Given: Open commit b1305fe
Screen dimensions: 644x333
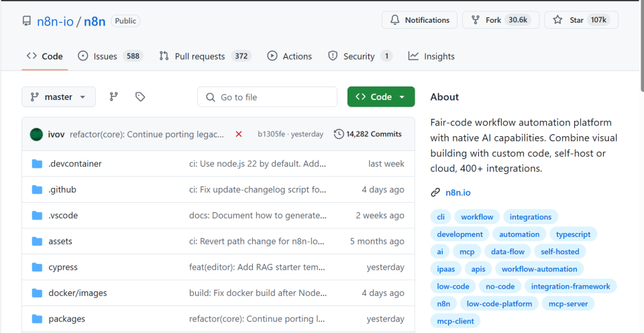Looking at the screenshot, I should 271,134.
